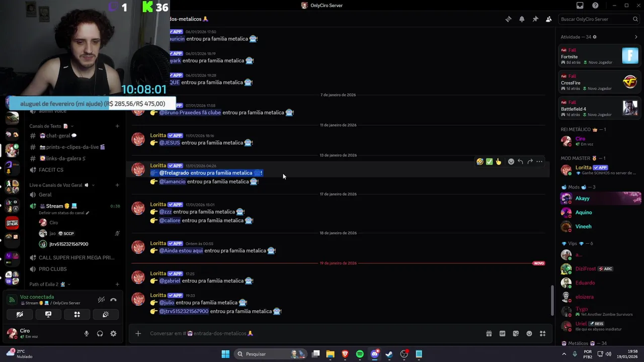Open notification settings bell icon
Image resolution: width=644 pixels, height=362 pixels.
(522, 19)
